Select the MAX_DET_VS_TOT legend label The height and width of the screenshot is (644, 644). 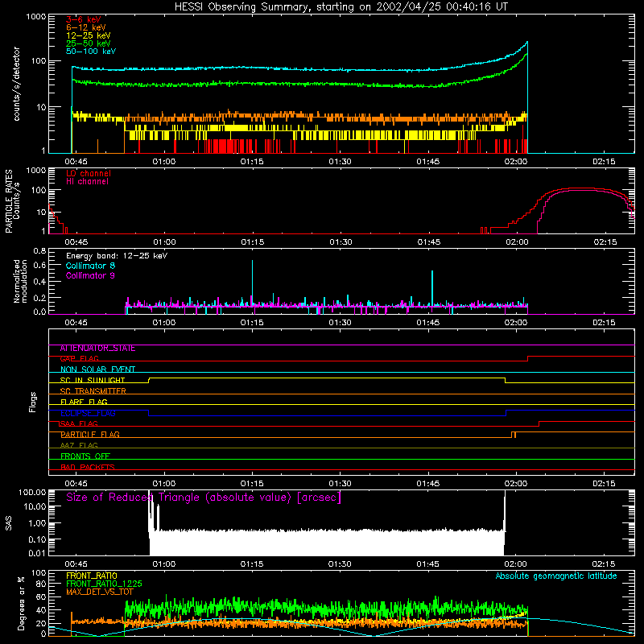[100, 592]
